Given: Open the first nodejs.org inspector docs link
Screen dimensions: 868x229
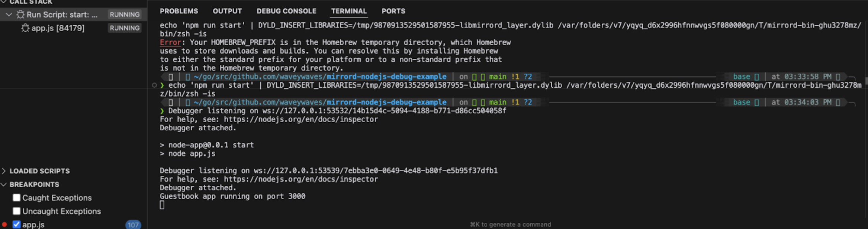Looking at the screenshot, I should click(300, 119).
